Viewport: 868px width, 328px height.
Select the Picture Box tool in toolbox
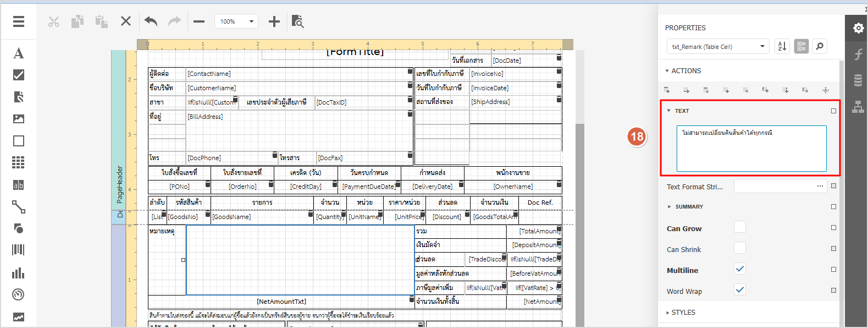19,119
